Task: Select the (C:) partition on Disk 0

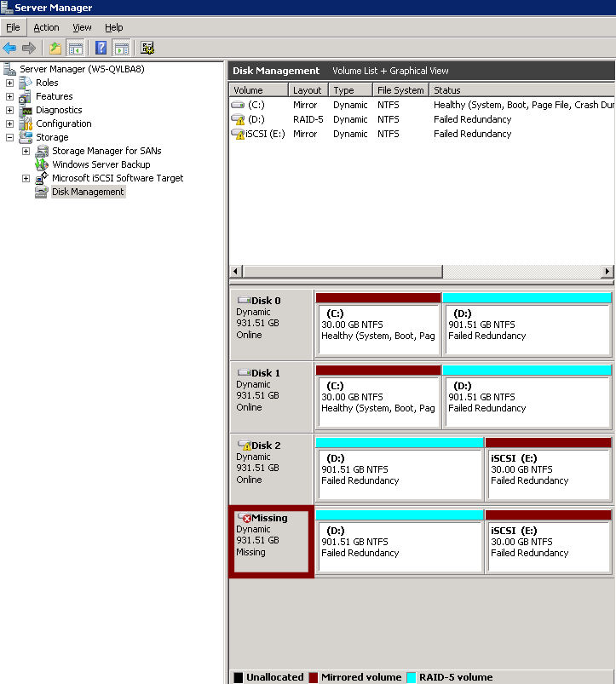Action: 378,325
